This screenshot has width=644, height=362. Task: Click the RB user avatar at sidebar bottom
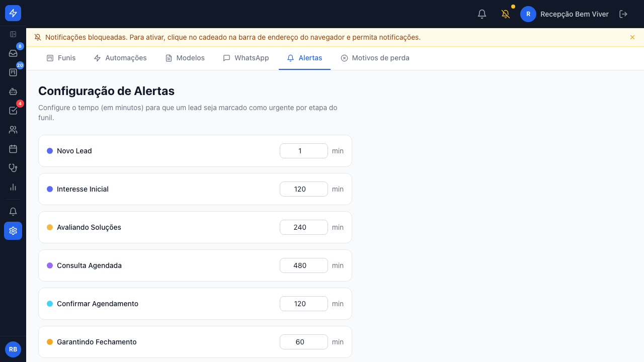[x=13, y=349]
